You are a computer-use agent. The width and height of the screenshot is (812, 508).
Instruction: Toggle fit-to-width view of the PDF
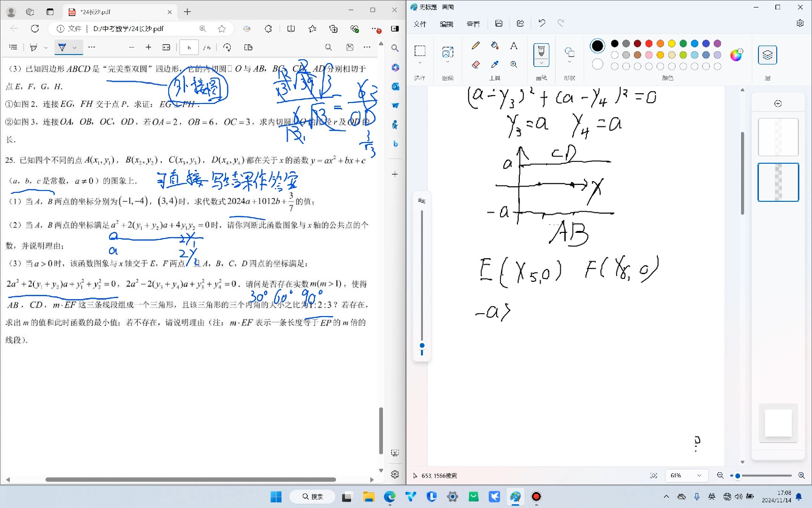(x=166, y=47)
